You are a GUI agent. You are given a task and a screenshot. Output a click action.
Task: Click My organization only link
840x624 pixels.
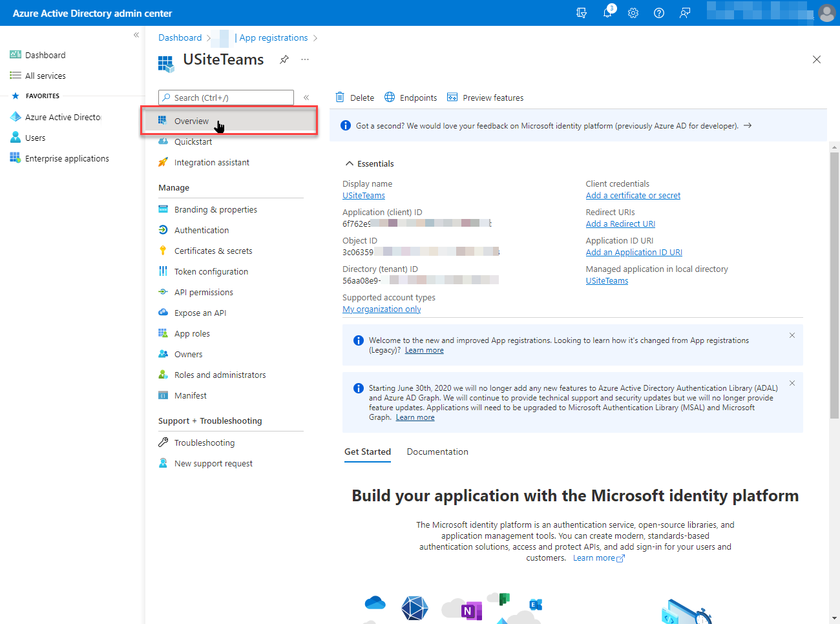(382, 309)
